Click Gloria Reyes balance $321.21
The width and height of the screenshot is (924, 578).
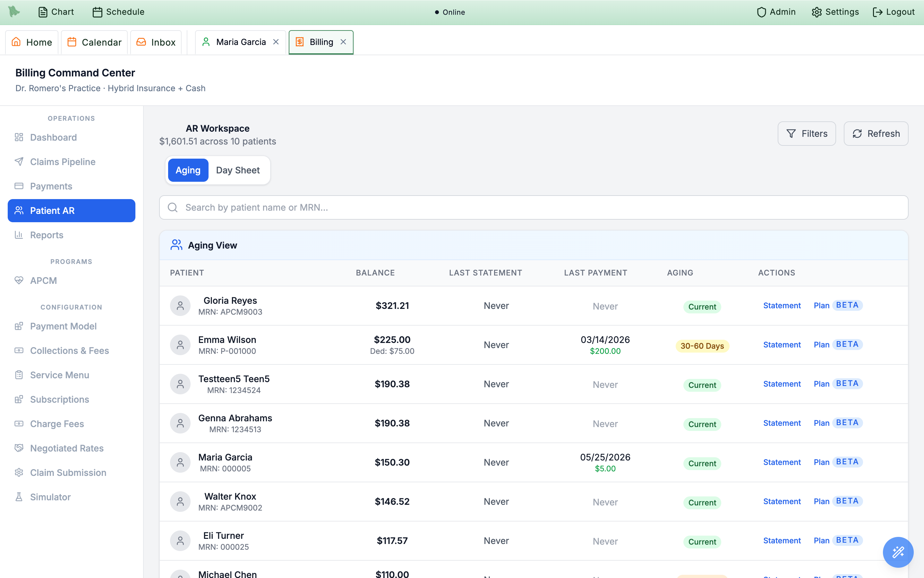pyautogui.click(x=392, y=306)
